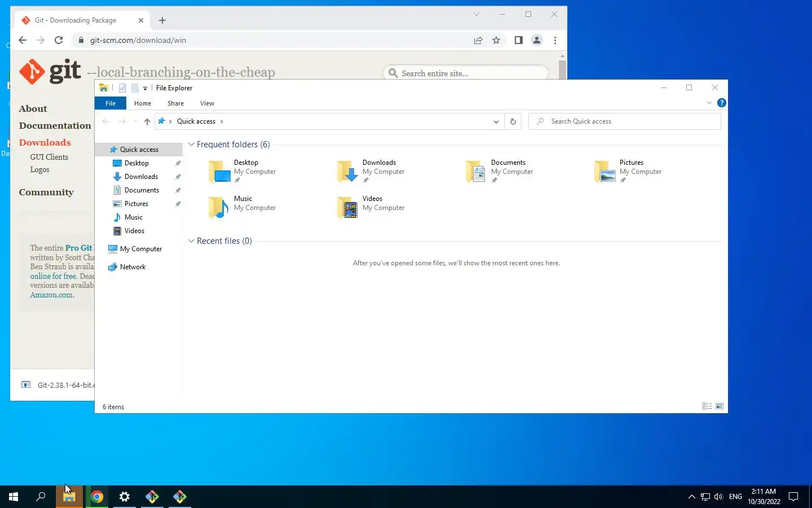Image resolution: width=812 pixels, height=508 pixels.
Task: Select Videos in navigation pane
Action: tap(134, 231)
